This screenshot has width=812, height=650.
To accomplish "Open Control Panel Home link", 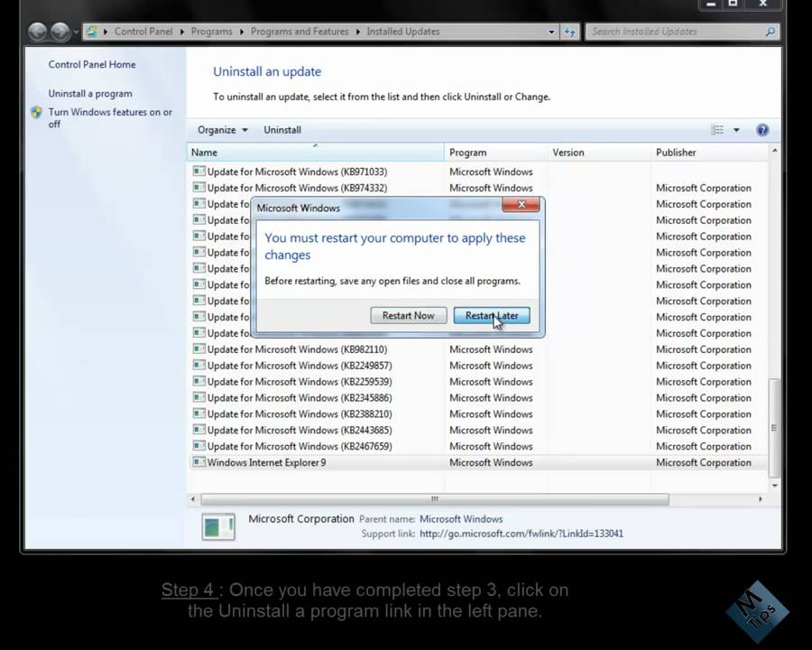I will coord(92,64).
